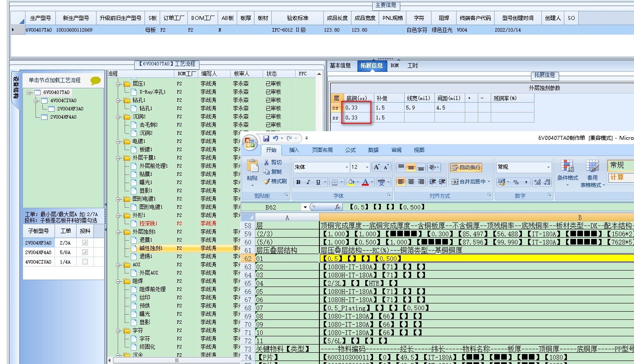Undo the last action in Excel

click(x=275, y=139)
